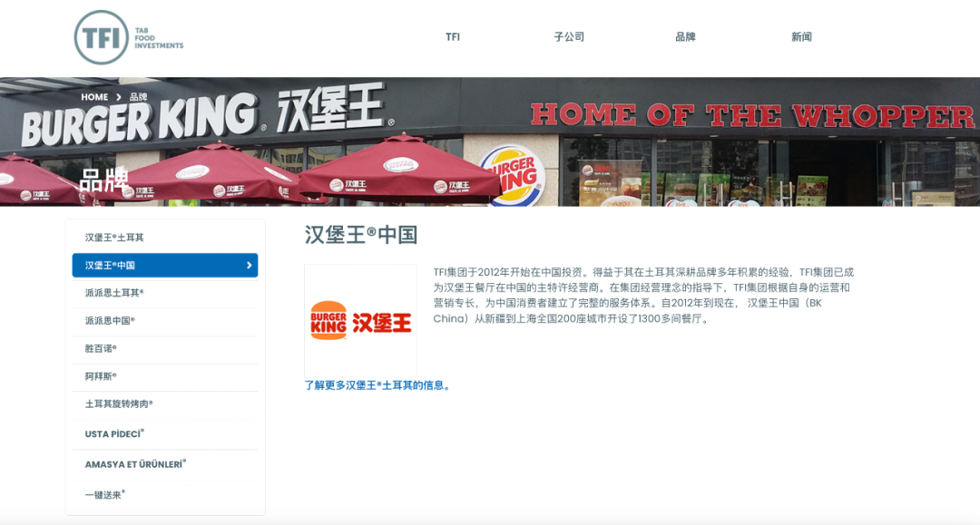Click the chevron arrow on 汉堡王中国 item

coord(249,266)
